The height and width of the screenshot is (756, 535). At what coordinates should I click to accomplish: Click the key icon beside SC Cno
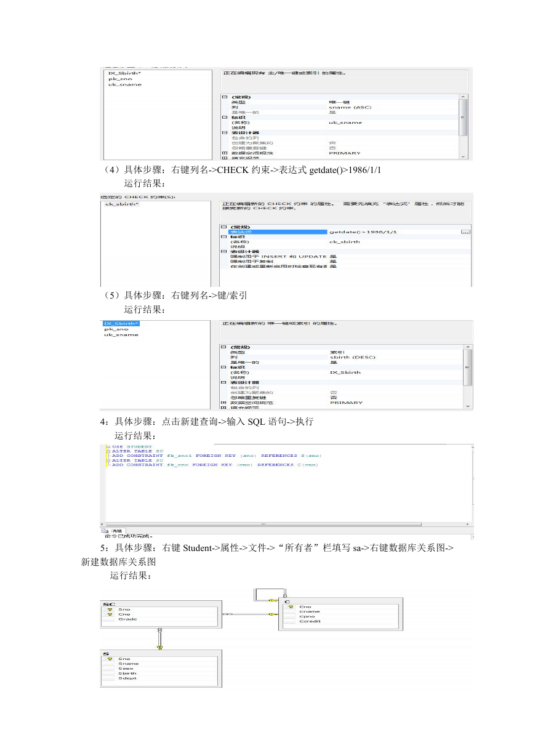[x=110, y=614]
